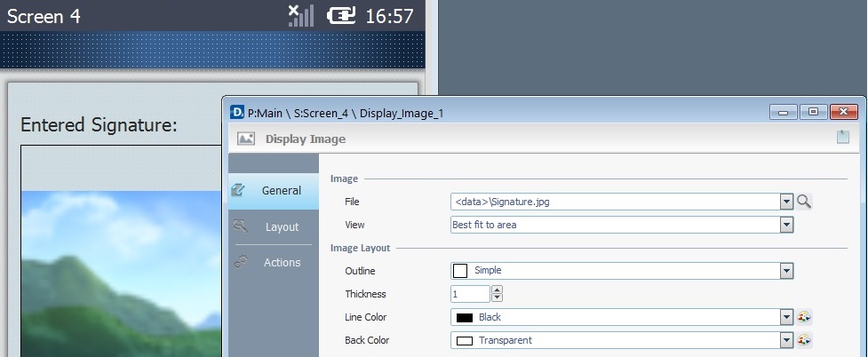Click the 16:57 clock in status bar
The height and width of the screenshot is (357, 868).
click(x=390, y=16)
